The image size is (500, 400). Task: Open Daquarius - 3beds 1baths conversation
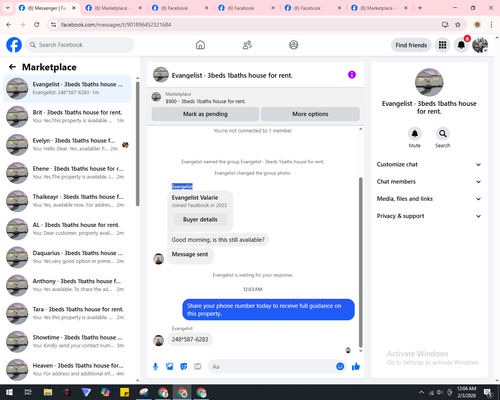[67, 257]
